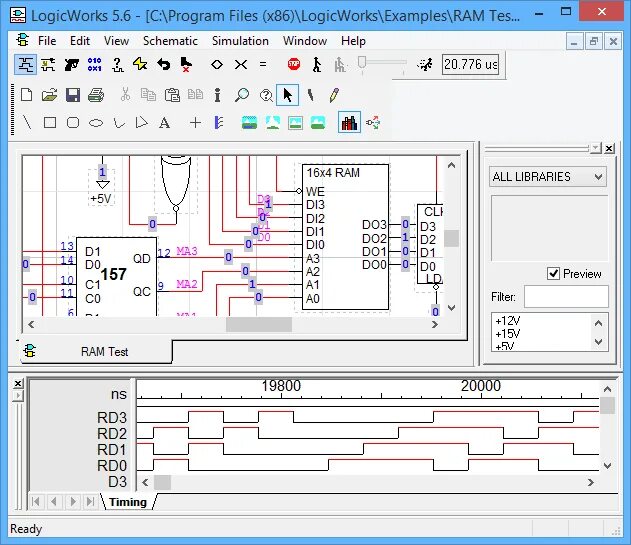The image size is (631, 545).
Task: Select the RAM Test circuit tab
Action: coord(104,351)
